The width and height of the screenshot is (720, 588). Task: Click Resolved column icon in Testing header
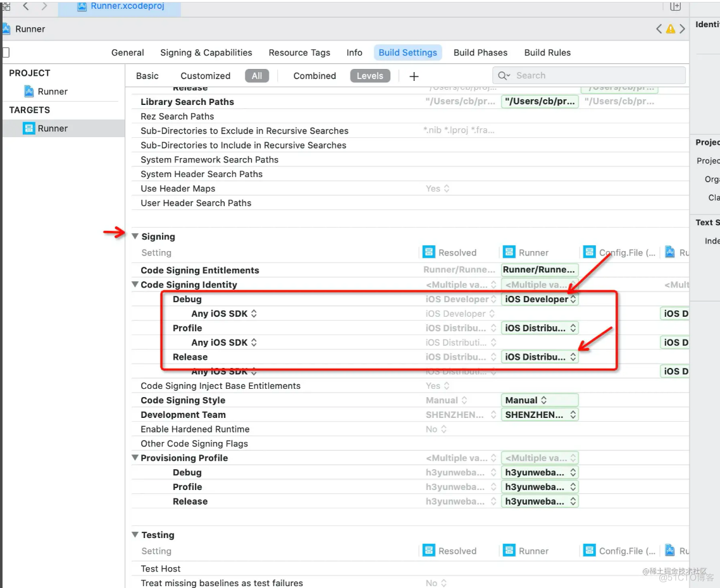pyautogui.click(x=429, y=550)
